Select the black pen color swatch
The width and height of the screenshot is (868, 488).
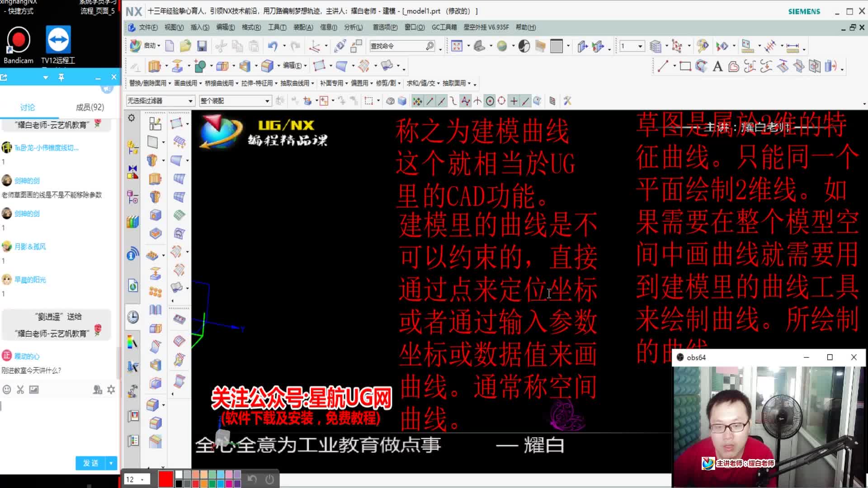179,483
